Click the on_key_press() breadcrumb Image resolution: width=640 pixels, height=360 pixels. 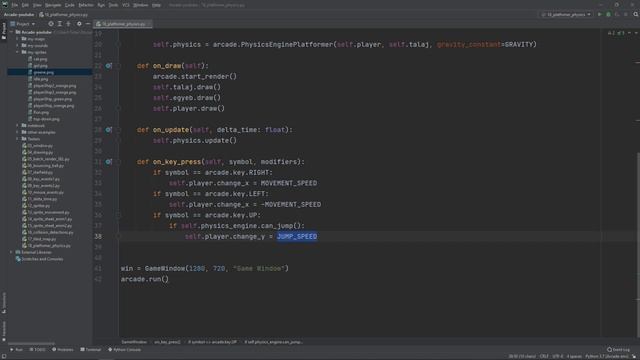click(x=167, y=342)
